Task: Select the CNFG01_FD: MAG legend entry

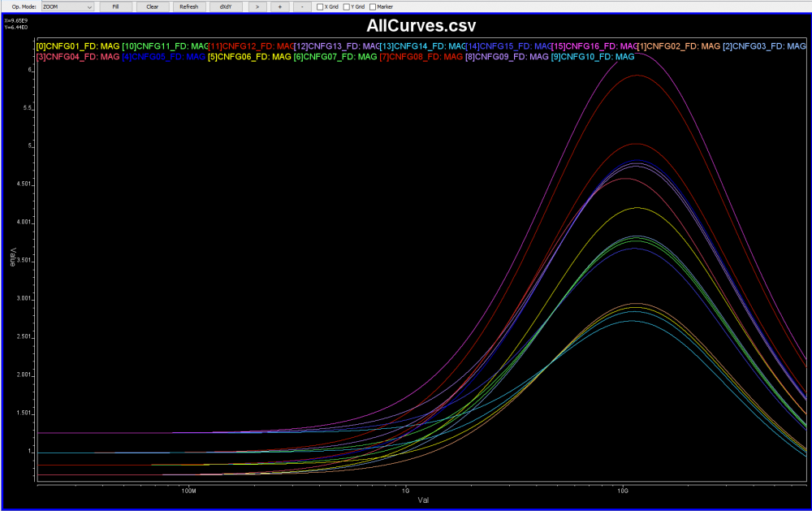Action: 77,46
